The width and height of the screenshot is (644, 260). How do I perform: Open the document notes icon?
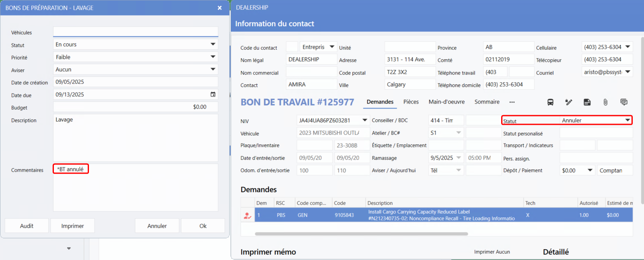pyautogui.click(x=587, y=102)
